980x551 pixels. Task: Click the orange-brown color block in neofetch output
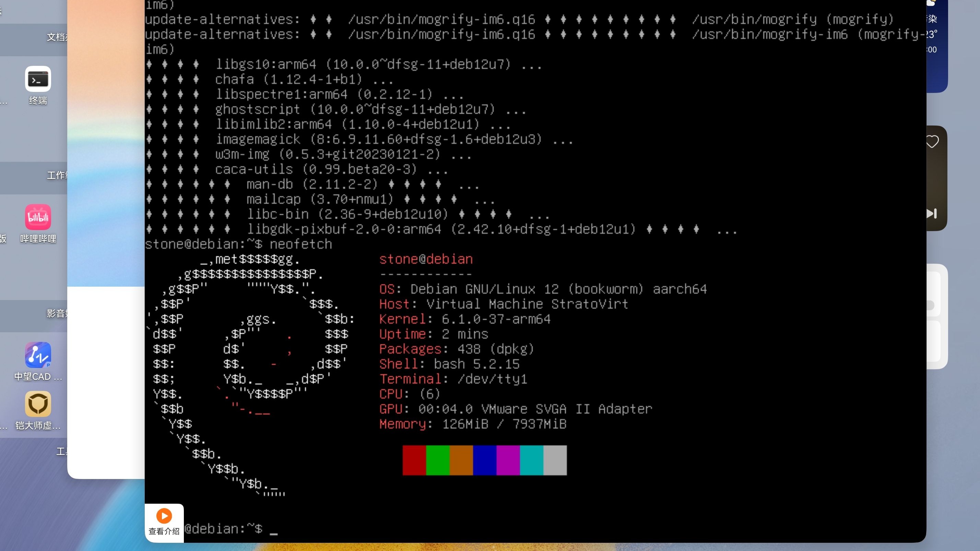click(x=461, y=460)
